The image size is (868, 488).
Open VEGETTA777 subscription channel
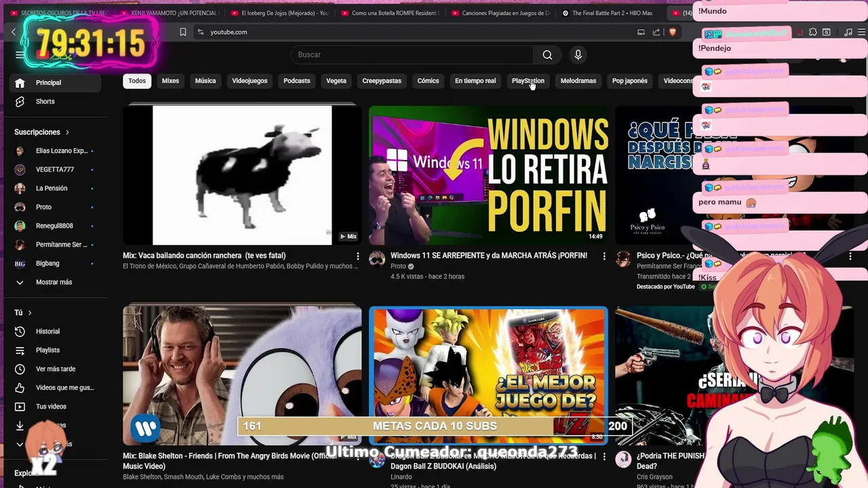(x=56, y=169)
